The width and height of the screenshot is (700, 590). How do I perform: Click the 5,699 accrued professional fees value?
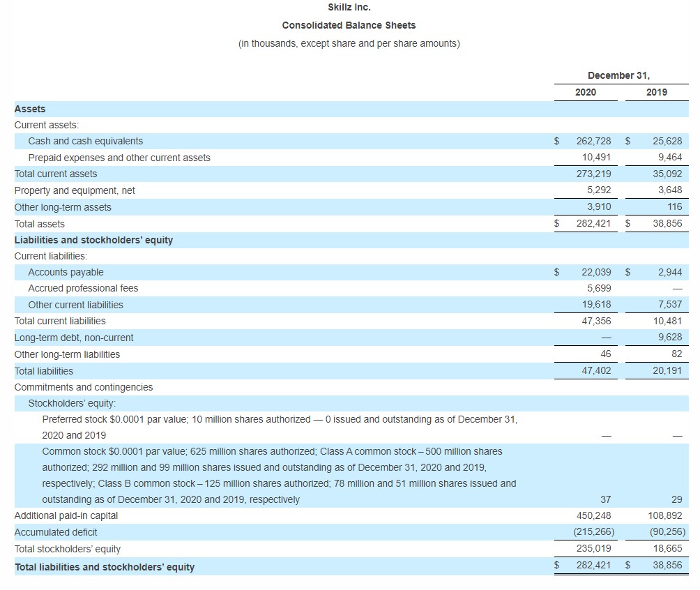[599, 289]
